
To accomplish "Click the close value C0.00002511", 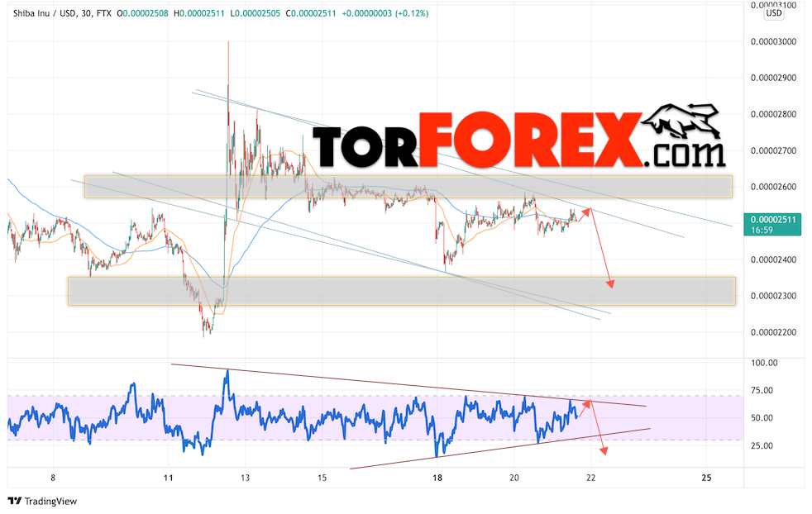I will coord(311,13).
